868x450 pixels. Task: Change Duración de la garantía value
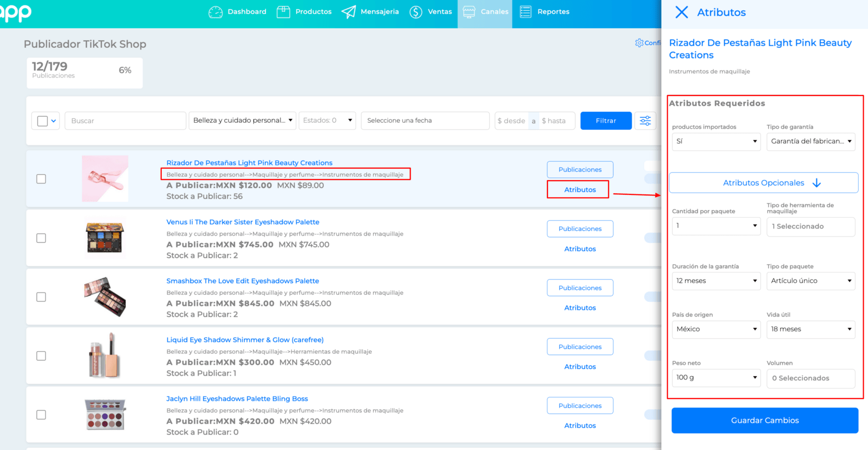coord(716,281)
